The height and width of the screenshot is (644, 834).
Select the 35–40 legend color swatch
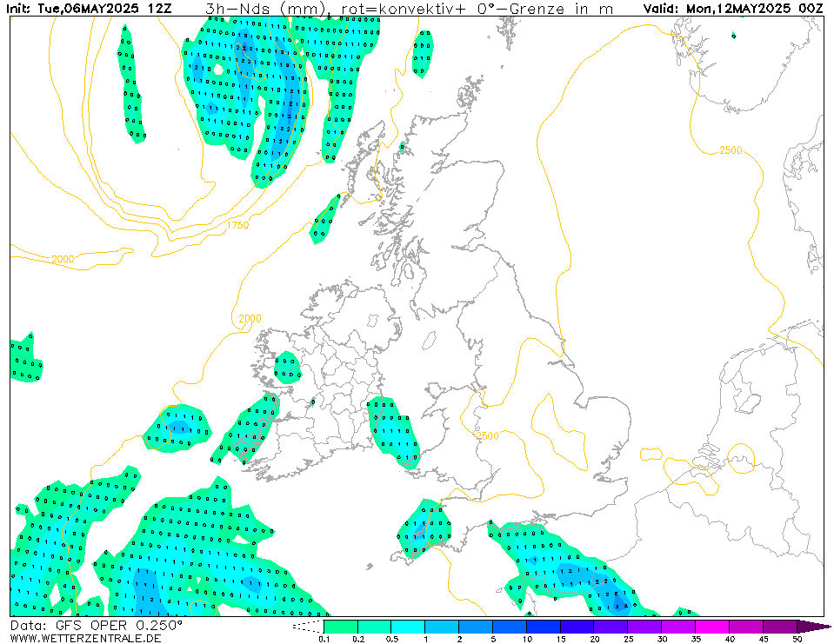point(711,627)
